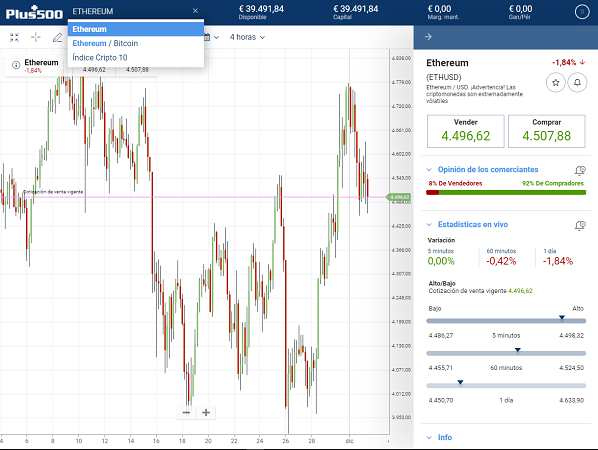Click the Ethereum info icon on chart

click(x=16, y=65)
